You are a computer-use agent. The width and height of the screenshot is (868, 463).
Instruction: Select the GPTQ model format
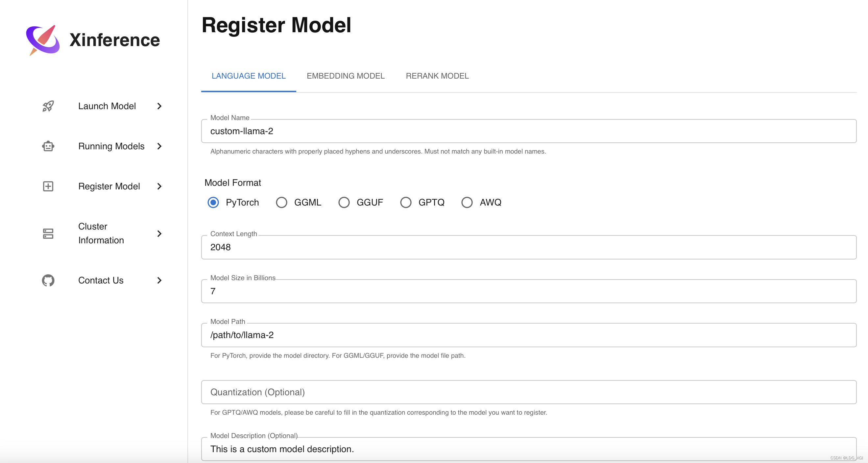(406, 202)
